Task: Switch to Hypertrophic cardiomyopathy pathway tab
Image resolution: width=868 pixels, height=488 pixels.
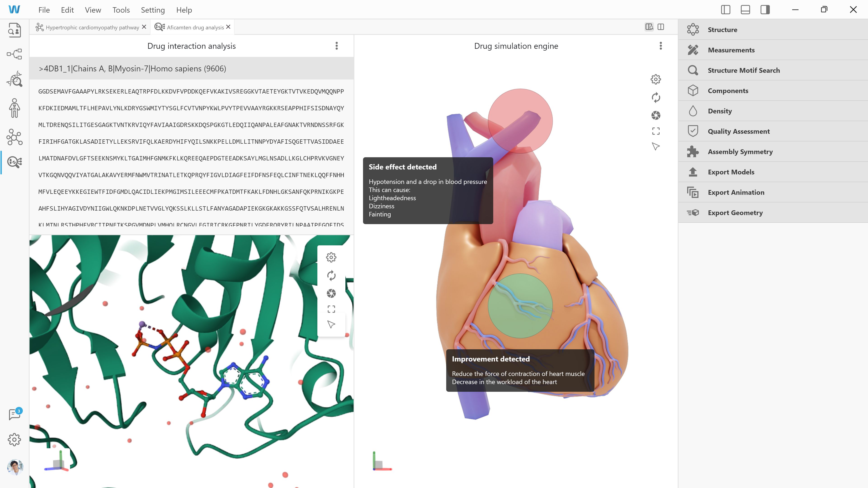Action: click(92, 27)
